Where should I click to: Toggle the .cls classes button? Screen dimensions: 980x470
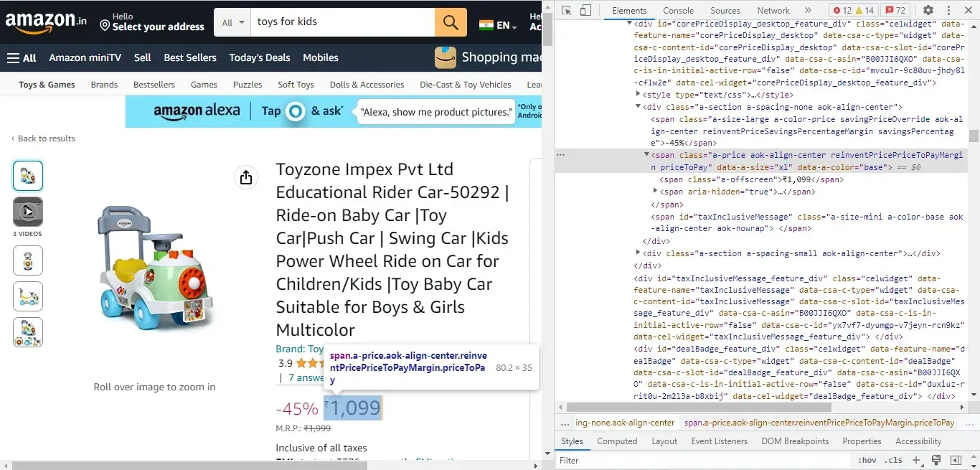coord(894,460)
